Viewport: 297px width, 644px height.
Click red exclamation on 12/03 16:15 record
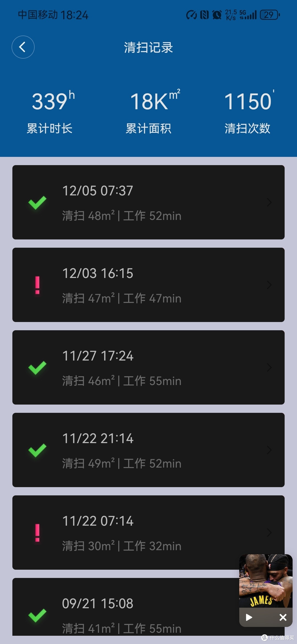(x=37, y=285)
